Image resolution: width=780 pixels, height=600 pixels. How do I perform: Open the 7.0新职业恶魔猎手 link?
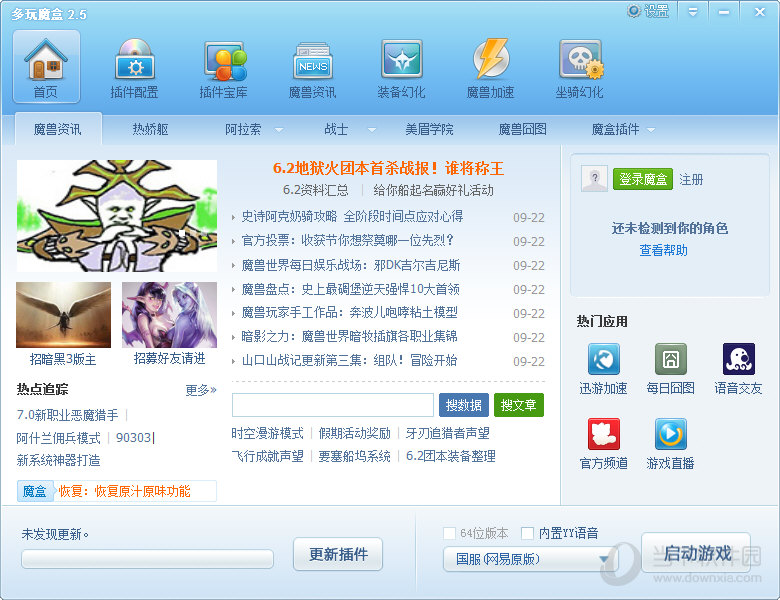click(x=68, y=415)
